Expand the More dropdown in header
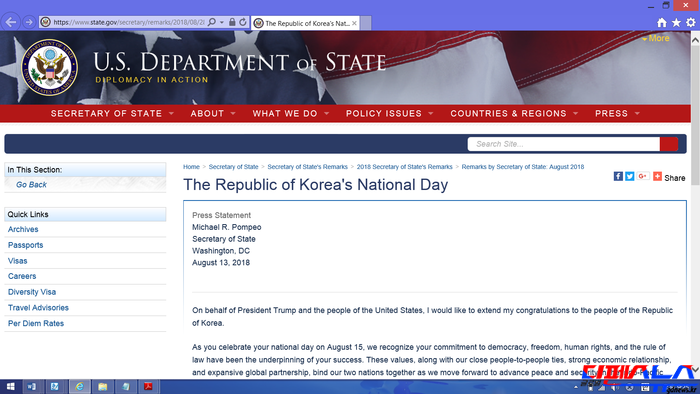700x394 pixels. [655, 38]
